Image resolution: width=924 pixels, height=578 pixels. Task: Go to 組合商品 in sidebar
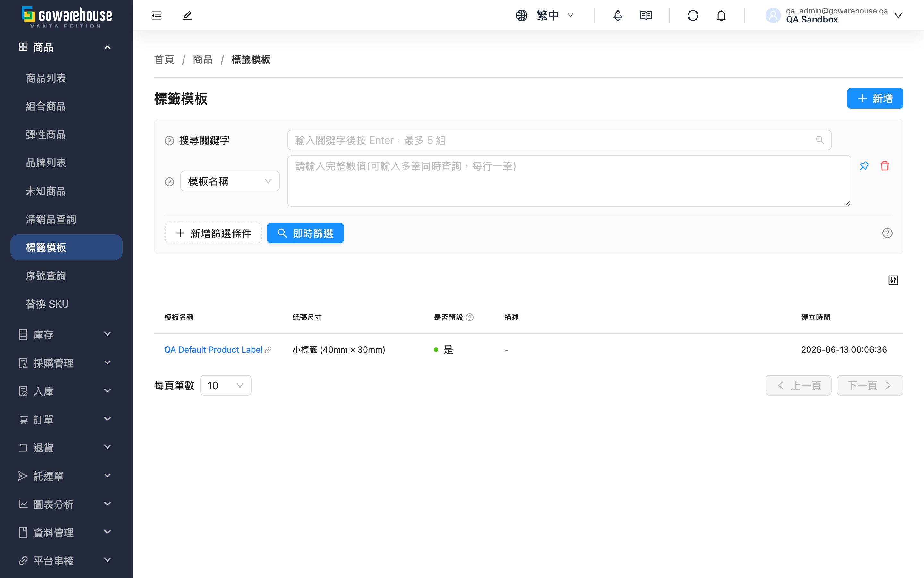[x=66, y=106]
